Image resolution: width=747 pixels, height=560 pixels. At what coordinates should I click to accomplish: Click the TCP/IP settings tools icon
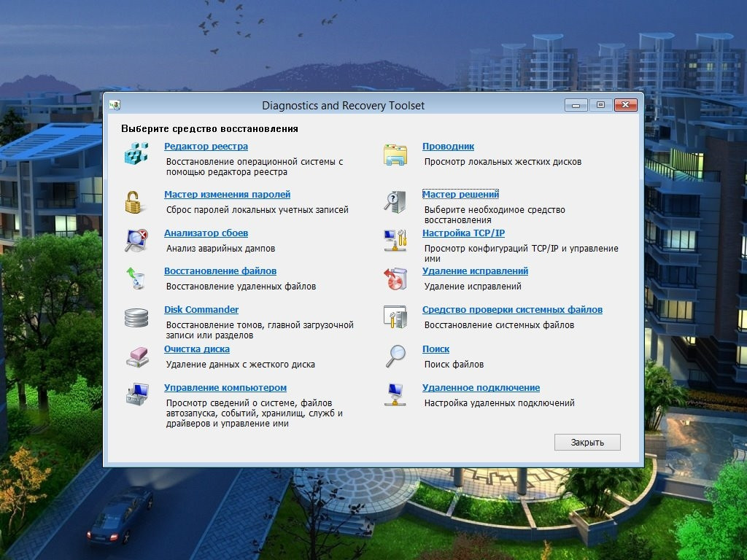[x=395, y=240]
